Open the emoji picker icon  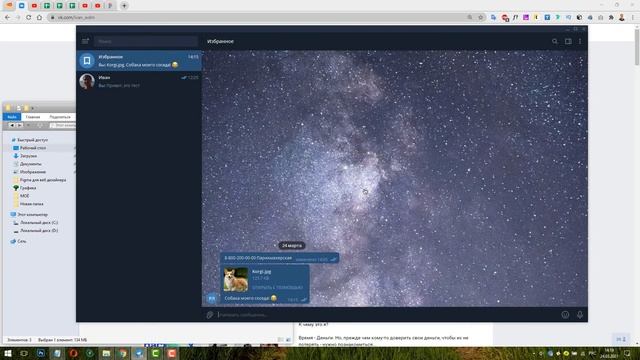[x=565, y=315]
